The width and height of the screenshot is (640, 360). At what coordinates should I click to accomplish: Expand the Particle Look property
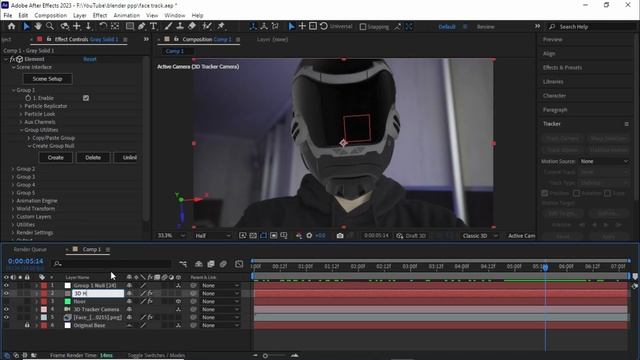21,114
